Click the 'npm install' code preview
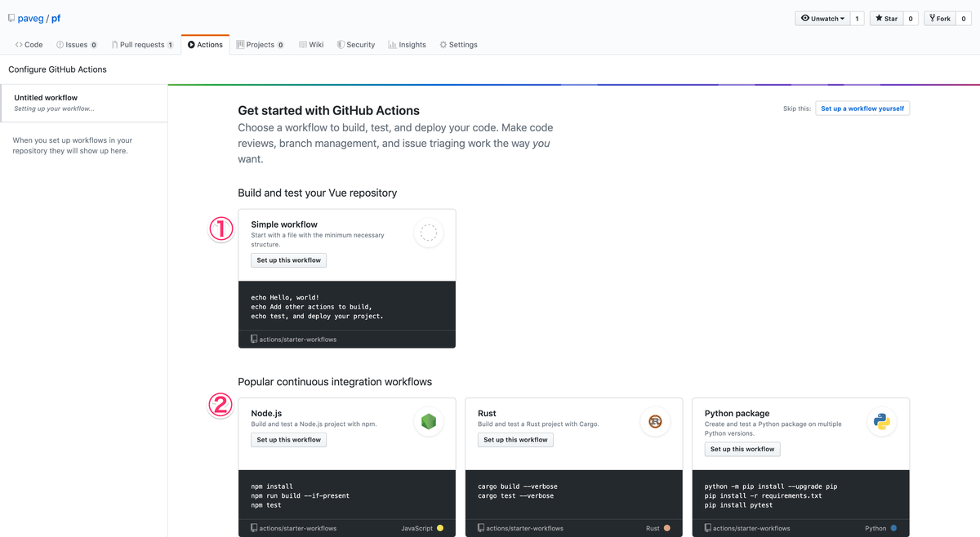The image size is (980, 537). tap(272, 486)
